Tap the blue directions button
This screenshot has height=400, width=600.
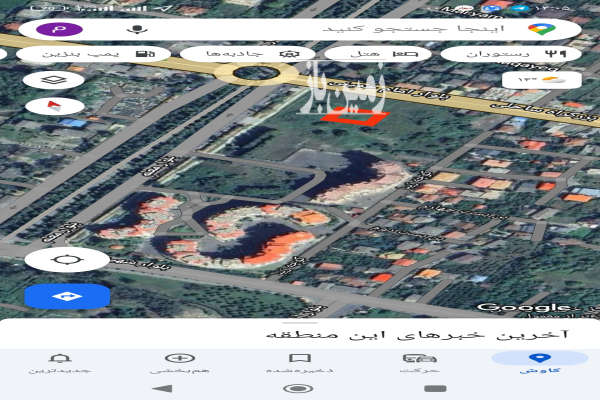tap(67, 296)
